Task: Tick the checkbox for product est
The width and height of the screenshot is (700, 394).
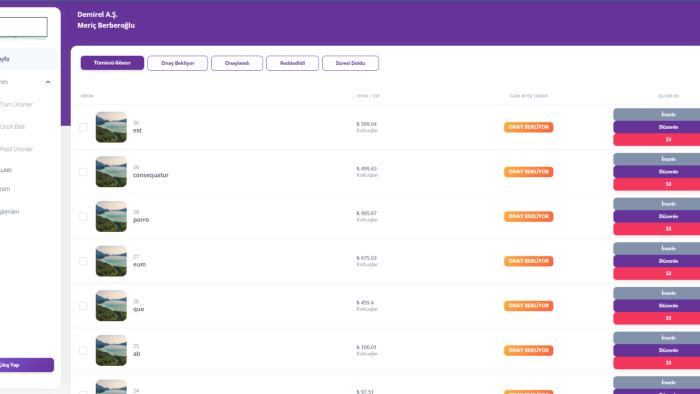Action: 83,127
